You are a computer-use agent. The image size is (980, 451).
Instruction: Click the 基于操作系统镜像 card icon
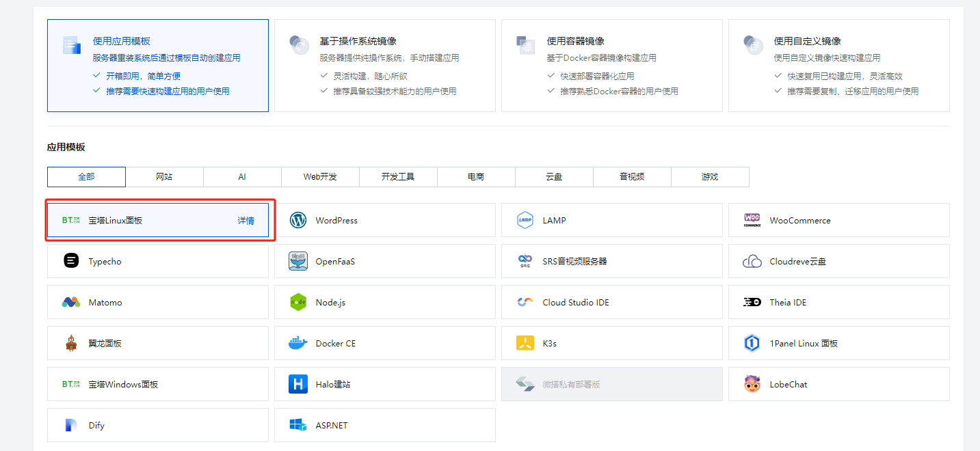[299, 45]
